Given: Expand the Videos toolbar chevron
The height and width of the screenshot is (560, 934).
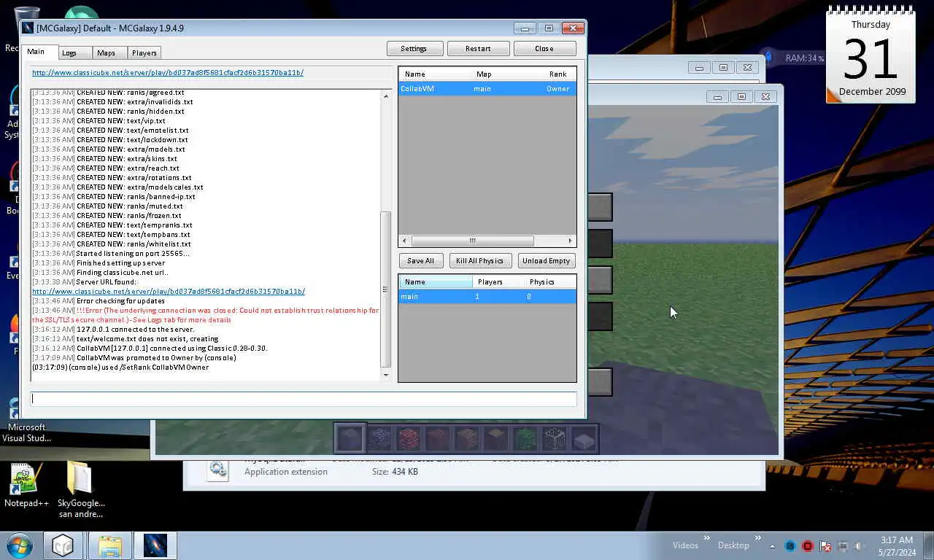Looking at the screenshot, I should coord(706,539).
